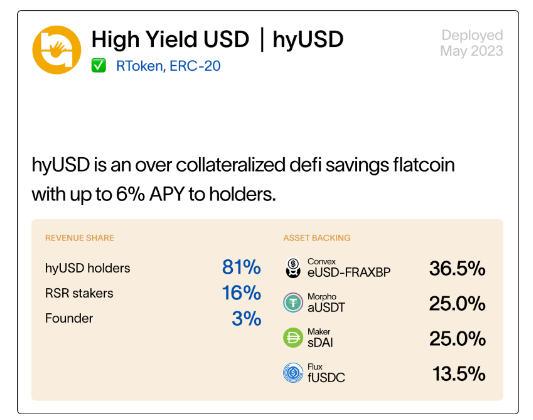Click the hyUSD ticker in the heading
This screenshot has width=533, height=420.
click(308, 39)
